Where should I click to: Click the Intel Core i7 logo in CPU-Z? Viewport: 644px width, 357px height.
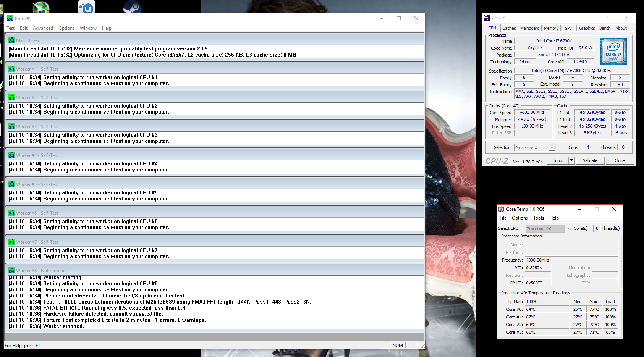pyautogui.click(x=613, y=51)
